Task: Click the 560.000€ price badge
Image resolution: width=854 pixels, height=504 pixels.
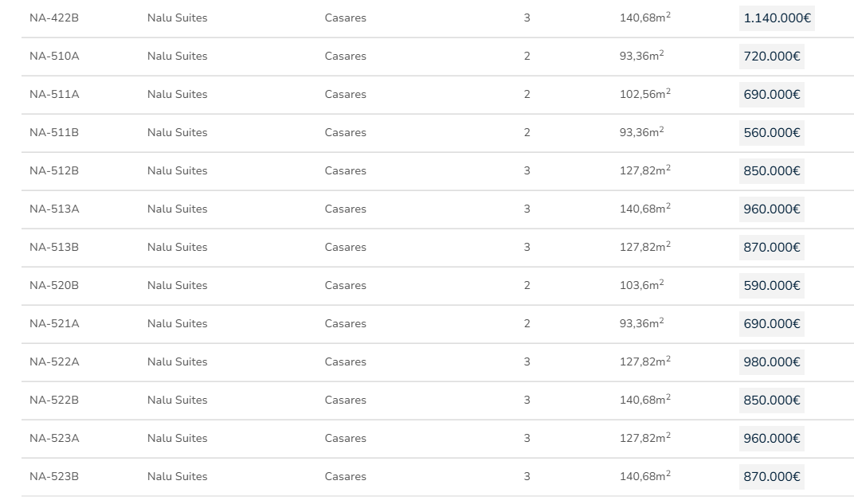Action: click(771, 133)
